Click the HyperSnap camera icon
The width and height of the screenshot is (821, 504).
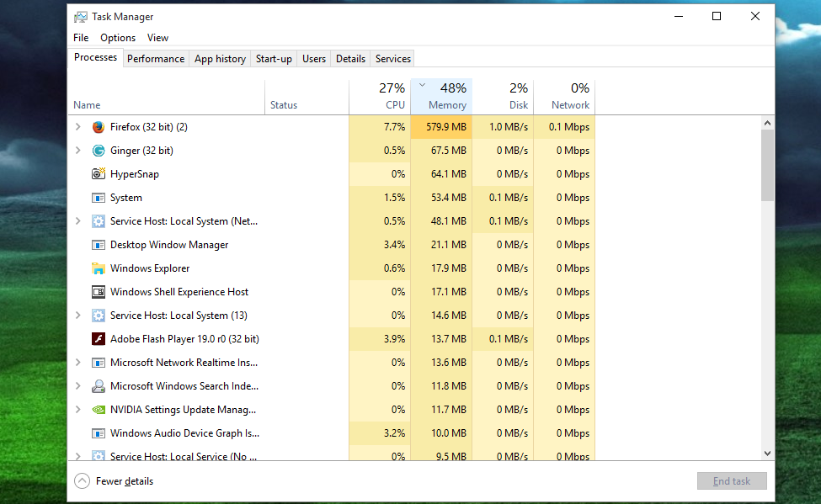[x=99, y=174]
